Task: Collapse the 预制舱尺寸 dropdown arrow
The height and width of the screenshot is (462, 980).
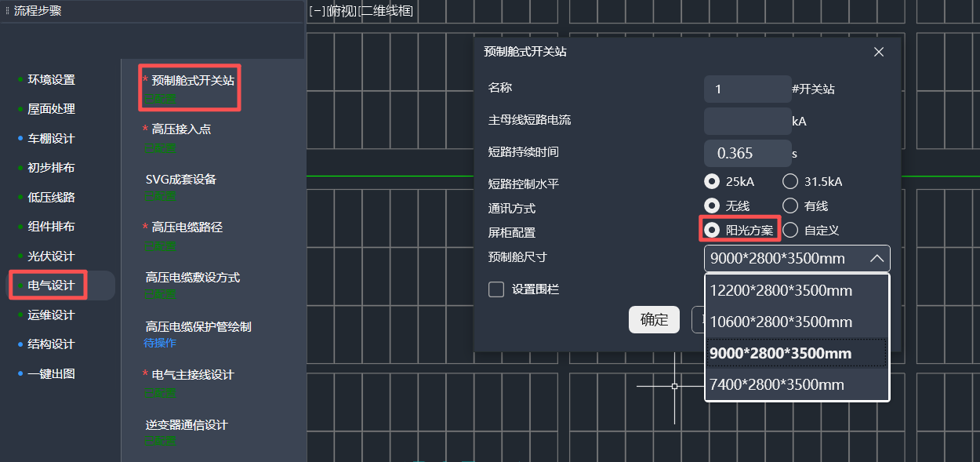Action: point(877,259)
